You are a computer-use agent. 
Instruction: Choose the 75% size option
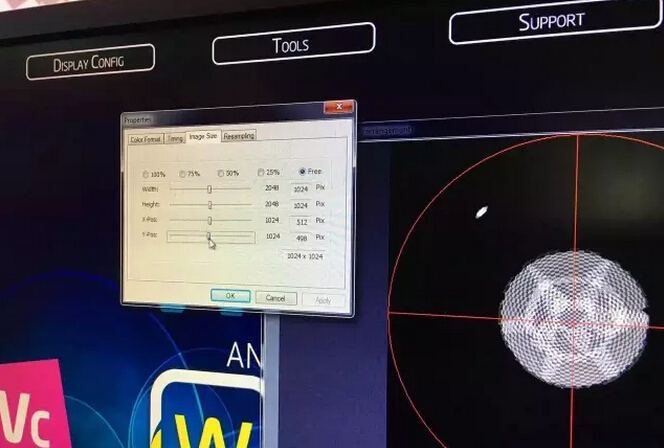tap(181, 174)
